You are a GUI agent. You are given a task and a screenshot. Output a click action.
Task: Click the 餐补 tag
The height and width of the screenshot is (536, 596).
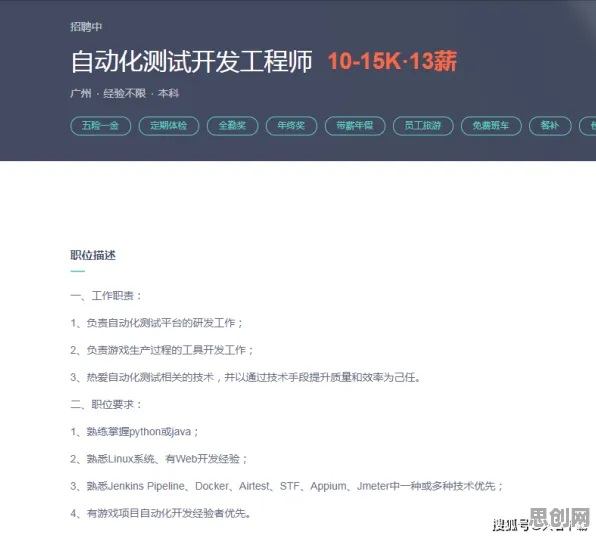tap(550, 126)
